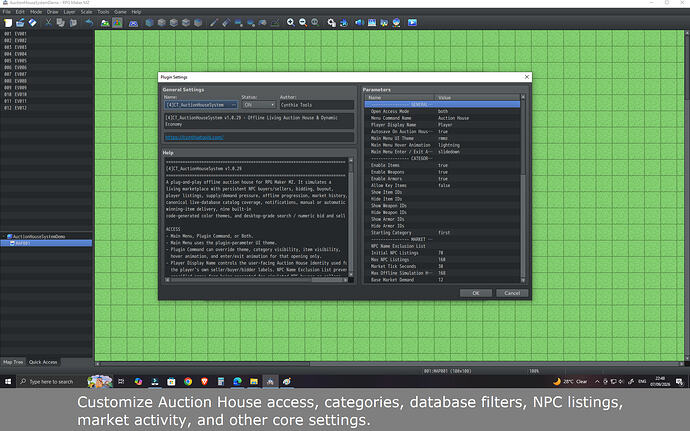Screen dimensions: 690x431
Task: Click the Zoom Out magnifier icon
Action: pos(303,22)
